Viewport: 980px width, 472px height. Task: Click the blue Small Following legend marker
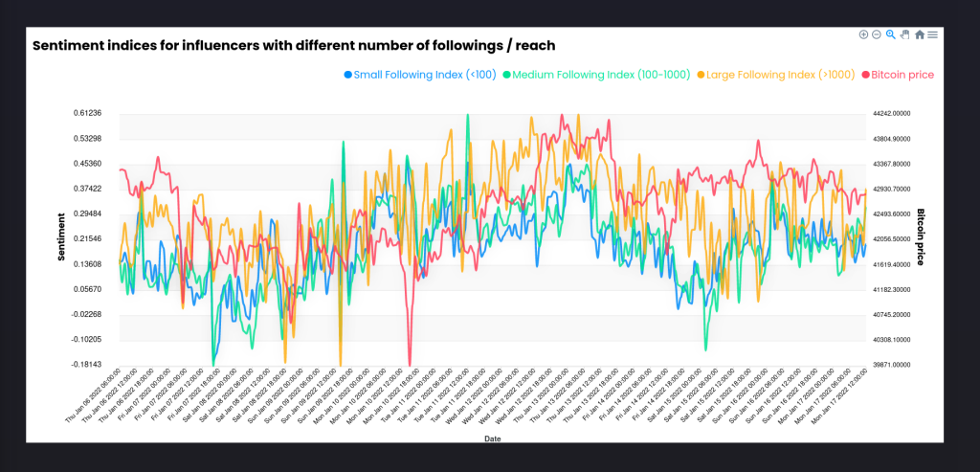347,75
